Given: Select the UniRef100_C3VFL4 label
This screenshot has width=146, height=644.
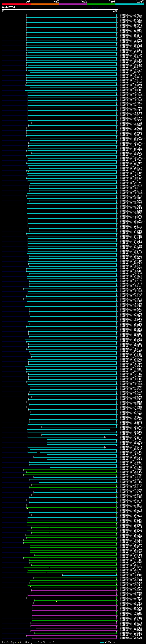Looking at the screenshot, I should (131, 459).
